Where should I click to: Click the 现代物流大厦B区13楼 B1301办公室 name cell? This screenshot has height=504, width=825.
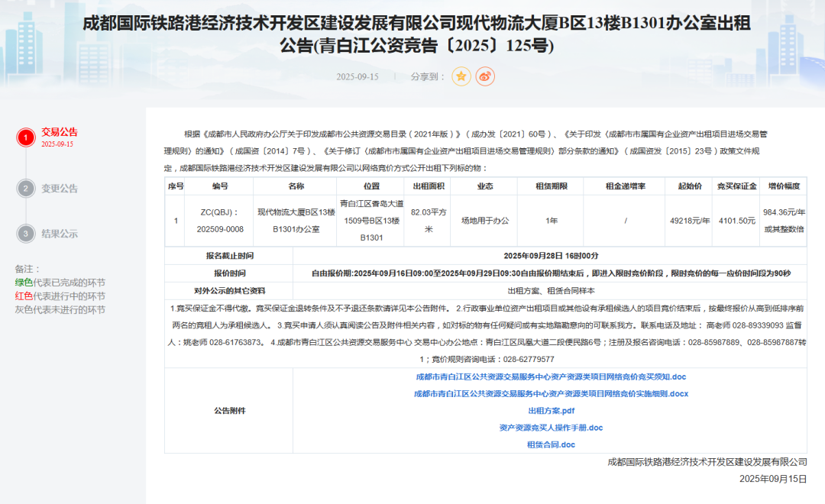(x=296, y=220)
